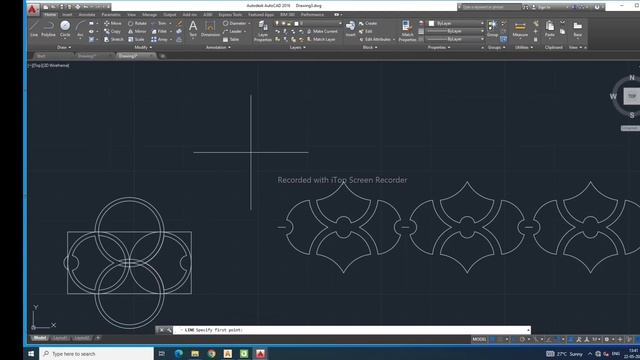Screen dimensions: 640x360
Task: Expand the Modify panel
Action: 143,47
